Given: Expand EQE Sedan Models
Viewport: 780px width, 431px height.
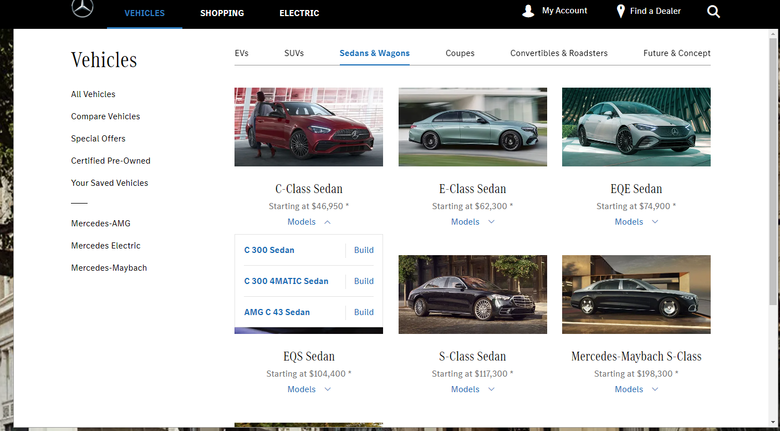Looking at the screenshot, I should (x=636, y=222).
